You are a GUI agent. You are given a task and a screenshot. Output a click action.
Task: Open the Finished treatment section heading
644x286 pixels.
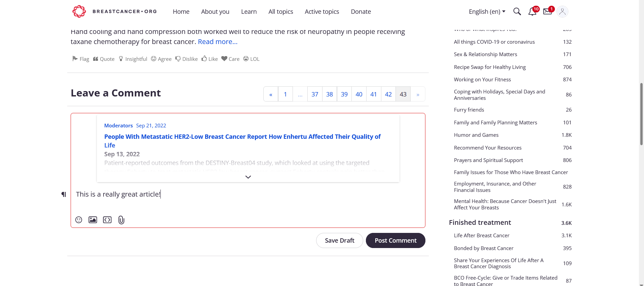[x=480, y=222]
